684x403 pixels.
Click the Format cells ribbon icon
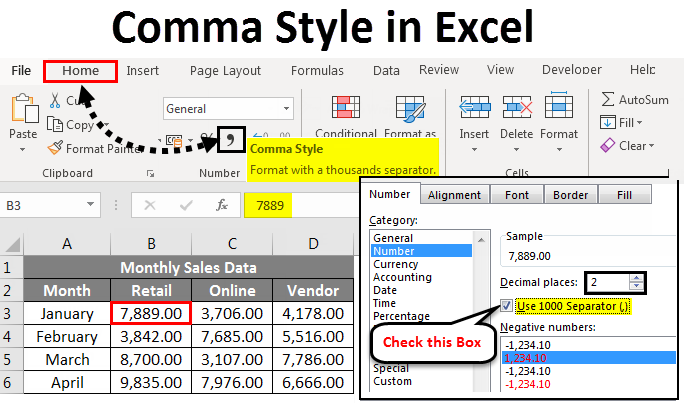pyautogui.click(x=559, y=106)
